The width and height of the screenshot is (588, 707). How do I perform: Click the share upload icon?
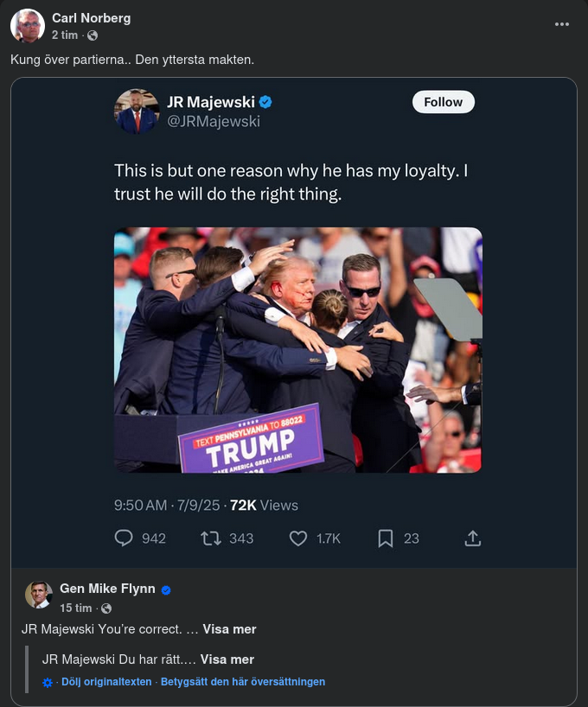pyautogui.click(x=473, y=538)
